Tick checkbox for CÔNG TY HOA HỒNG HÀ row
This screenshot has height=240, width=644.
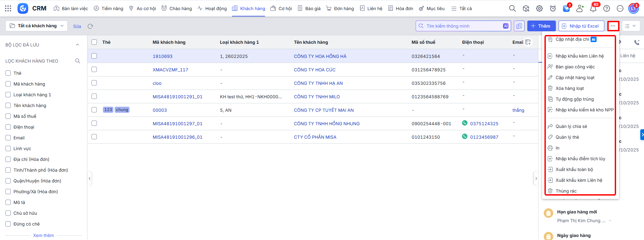click(x=94, y=56)
